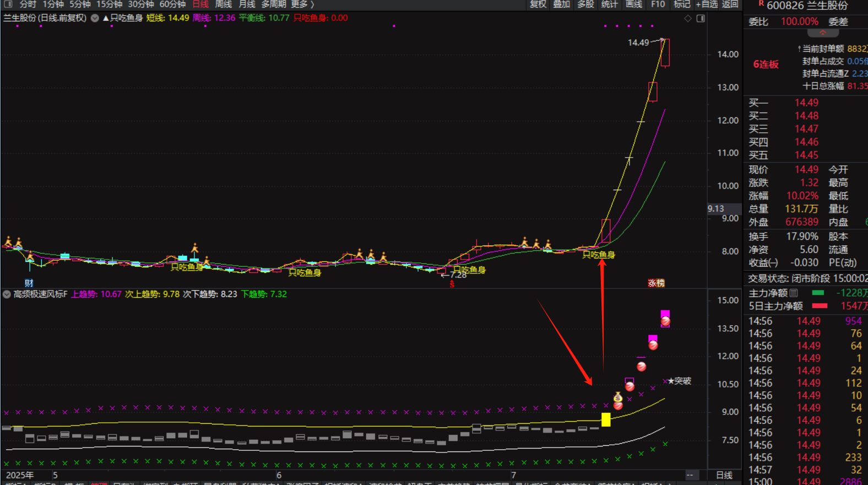
Task: Switch to the 周线 weekly chart tab
Action: 223,4
